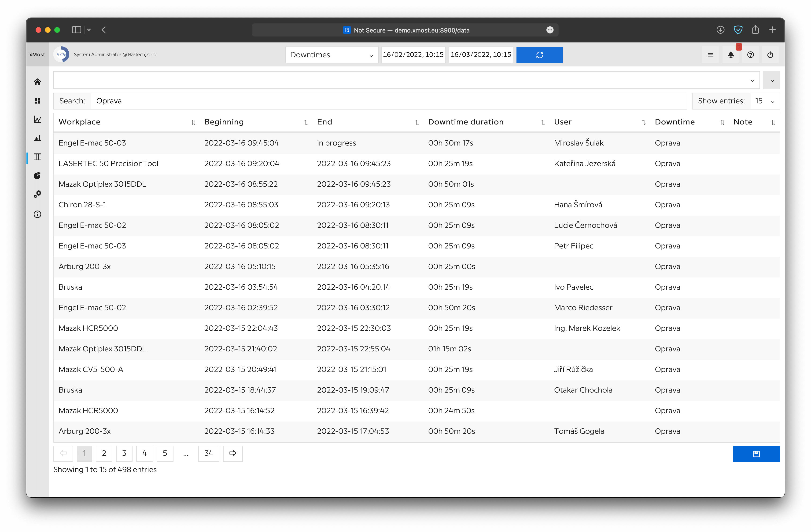The width and height of the screenshot is (811, 532).
Task: Open the pie chart view in sidebar
Action: pyautogui.click(x=37, y=175)
